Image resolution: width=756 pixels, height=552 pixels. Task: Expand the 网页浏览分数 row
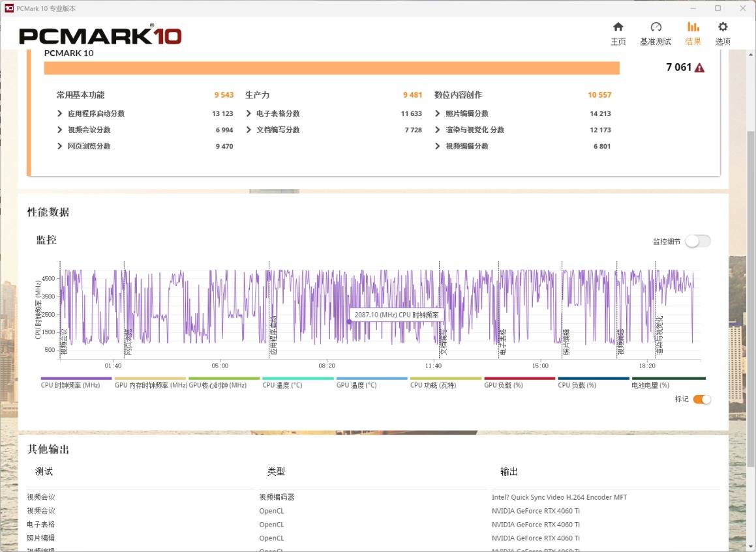pyautogui.click(x=60, y=147)
